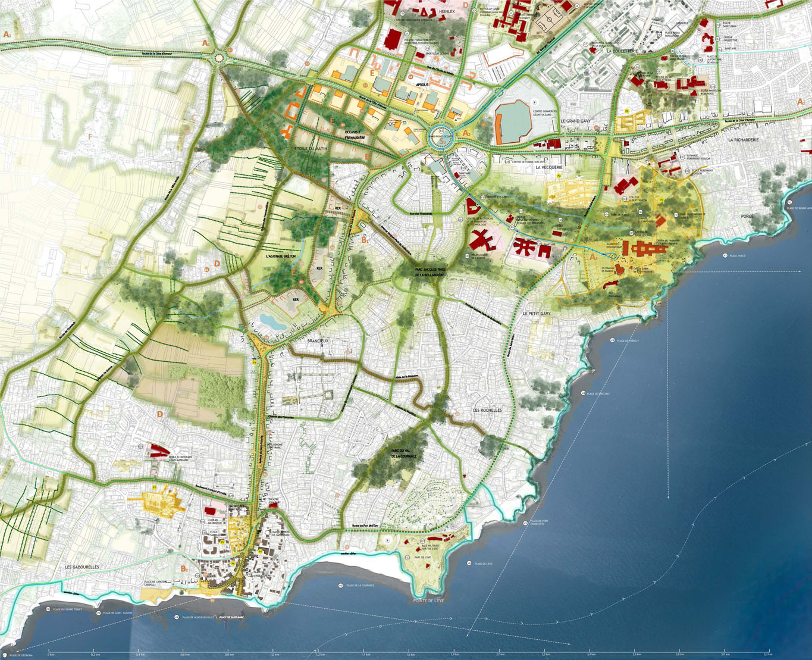The image size is (812, 660).
Task: Click the PLAGE DE BONNE ANSE label
Action: click(799, 208)
